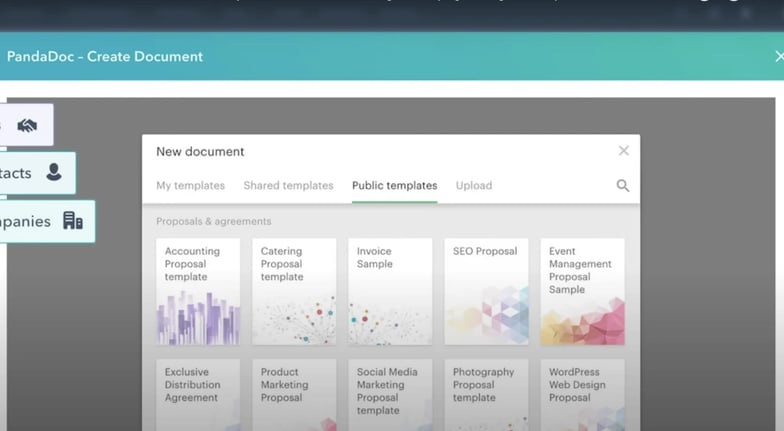Viewport: 784px width, 431px height.
Task: Open the Upload tab
Action: point(474,186)
